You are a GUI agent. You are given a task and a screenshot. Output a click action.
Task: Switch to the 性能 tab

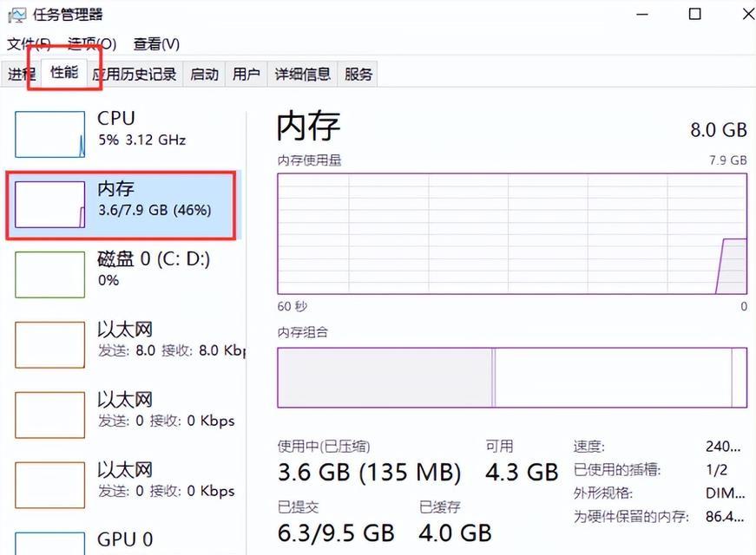point(64,73)
